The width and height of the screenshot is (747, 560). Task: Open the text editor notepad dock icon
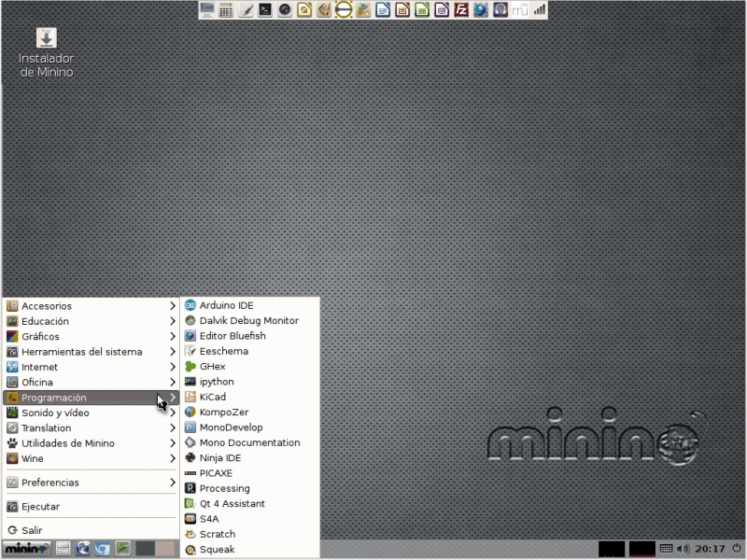[246, 10]
